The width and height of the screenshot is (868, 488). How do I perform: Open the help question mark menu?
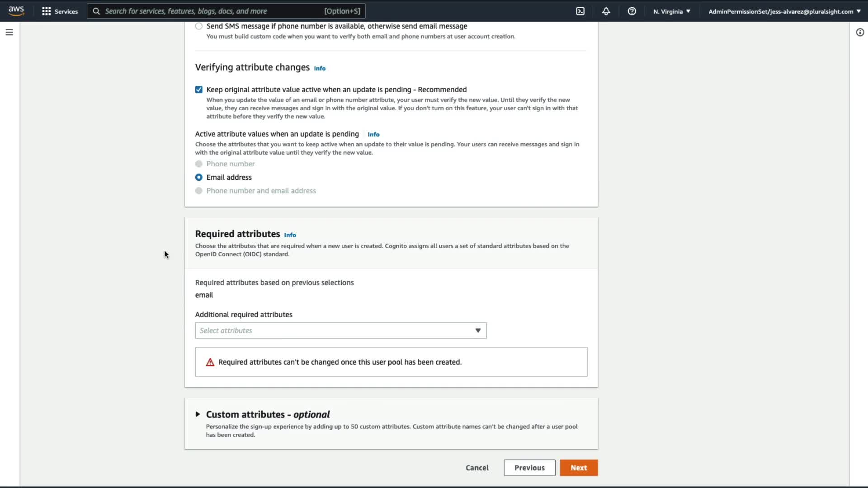point(632,11)
